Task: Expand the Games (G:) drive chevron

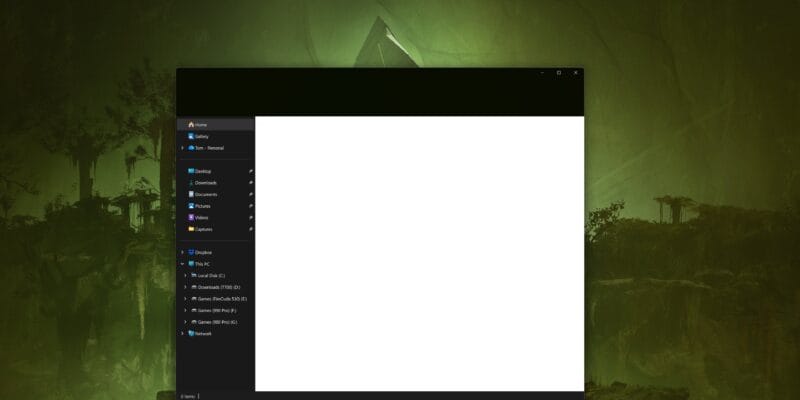Action: 185,322
